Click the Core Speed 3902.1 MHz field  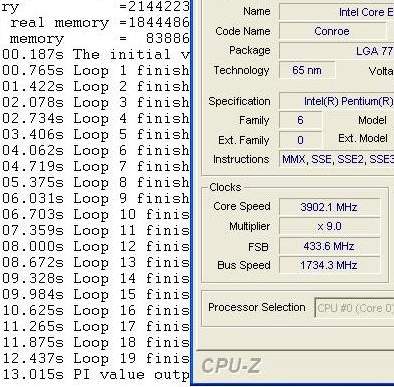point(329,207)
